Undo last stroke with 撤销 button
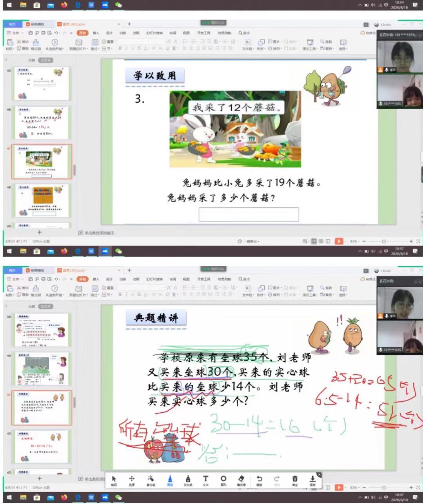This screenshot has width=423, height=504. [259, 480]
